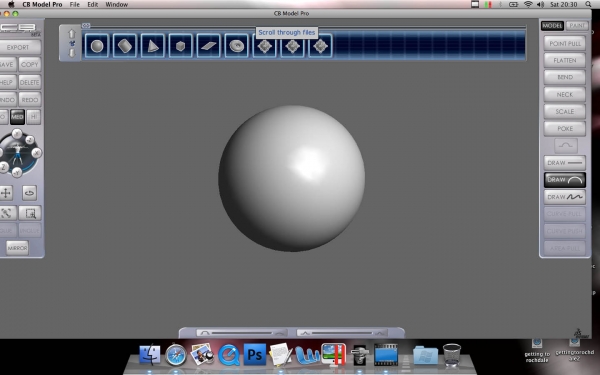The width and height of the screenshot is (600, 375).
Task: Open the Apple menu
Action: 11,5
